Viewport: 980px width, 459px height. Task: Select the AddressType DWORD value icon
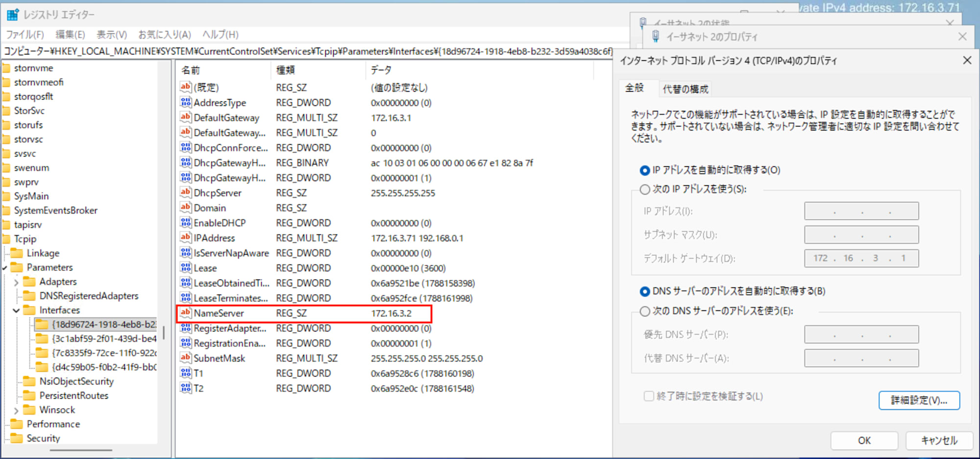(186, 102)
